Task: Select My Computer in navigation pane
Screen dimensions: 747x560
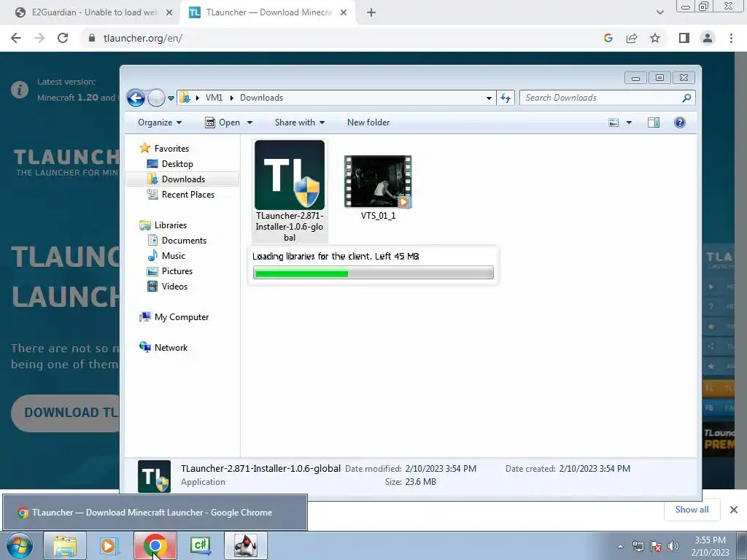Action: 174,317
